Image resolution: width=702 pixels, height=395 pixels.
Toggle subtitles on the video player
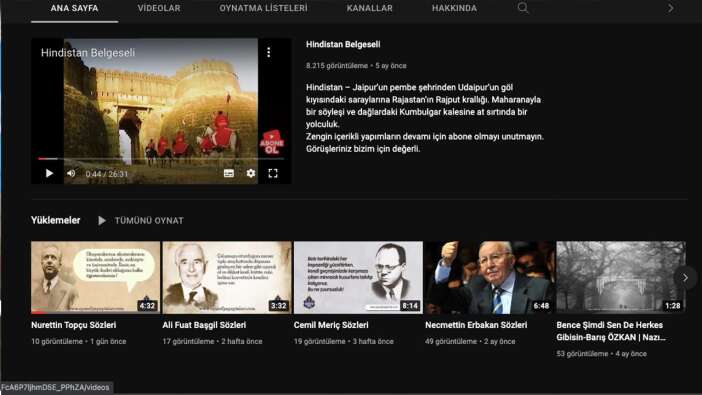point(229,173)
